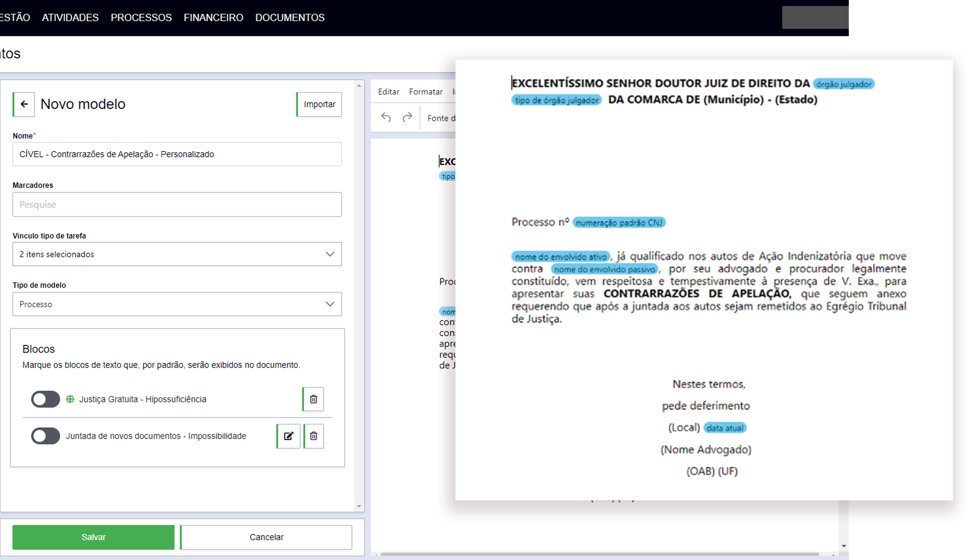
Task: Open the Vinculo tipo de tarefa dropdown
Action: 330,254
